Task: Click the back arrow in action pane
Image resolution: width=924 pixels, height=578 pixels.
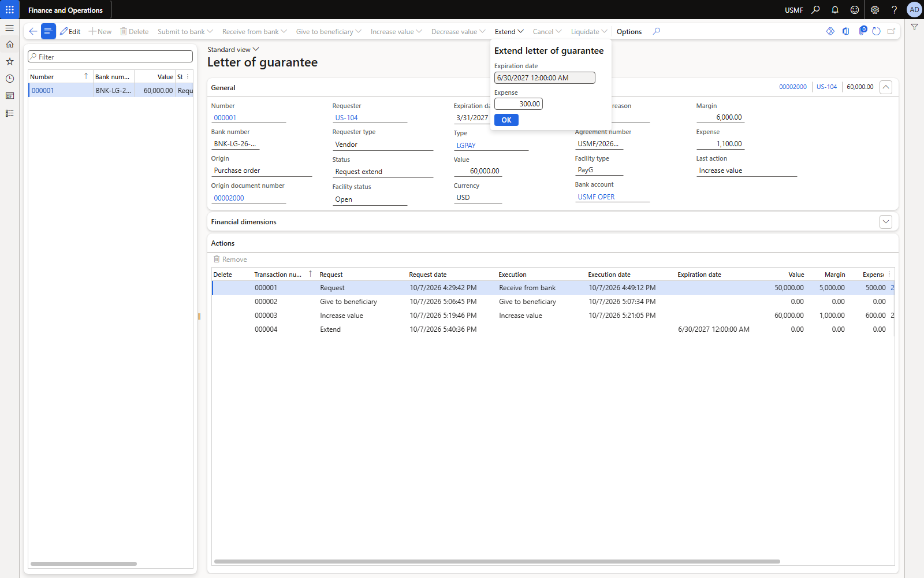Action: coord(33,31)
